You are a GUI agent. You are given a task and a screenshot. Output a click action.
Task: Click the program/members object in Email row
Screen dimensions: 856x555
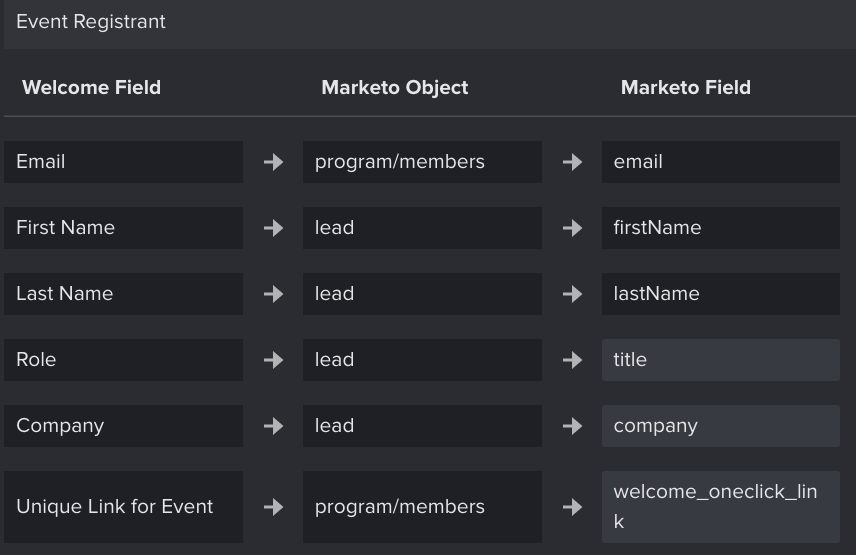[x=423, y=162]
